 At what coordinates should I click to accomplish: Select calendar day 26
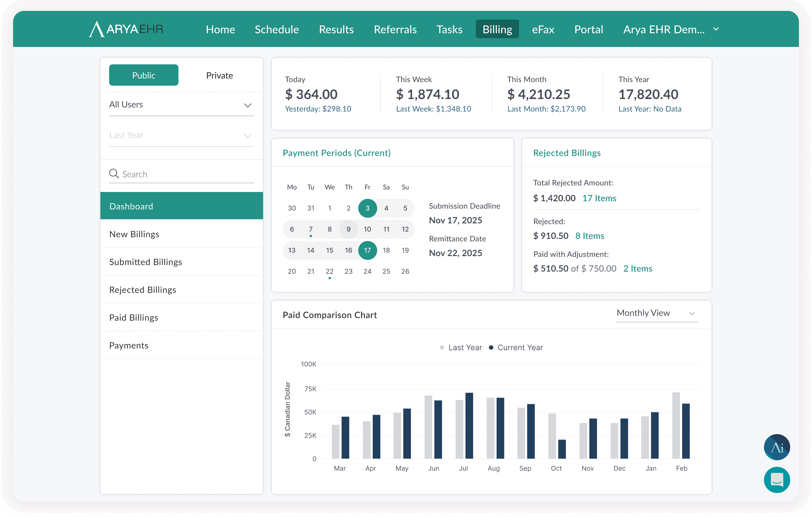[405, 271]
